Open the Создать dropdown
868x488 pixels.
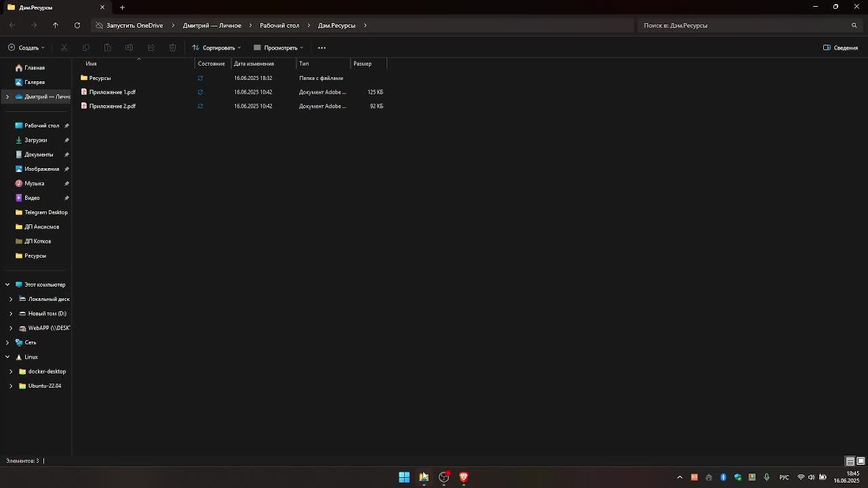pos(26,47)
